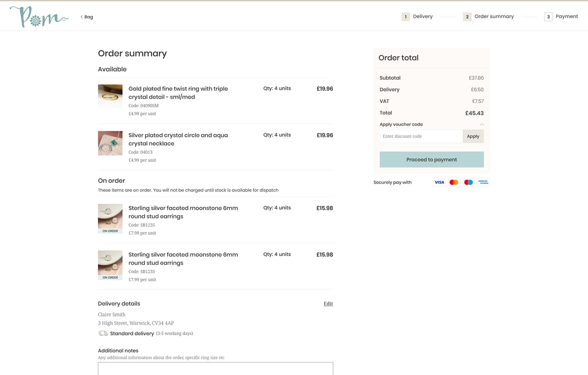Open the Bag page
The width and height of the screenshot is (588, 375).
pos(88,17)
